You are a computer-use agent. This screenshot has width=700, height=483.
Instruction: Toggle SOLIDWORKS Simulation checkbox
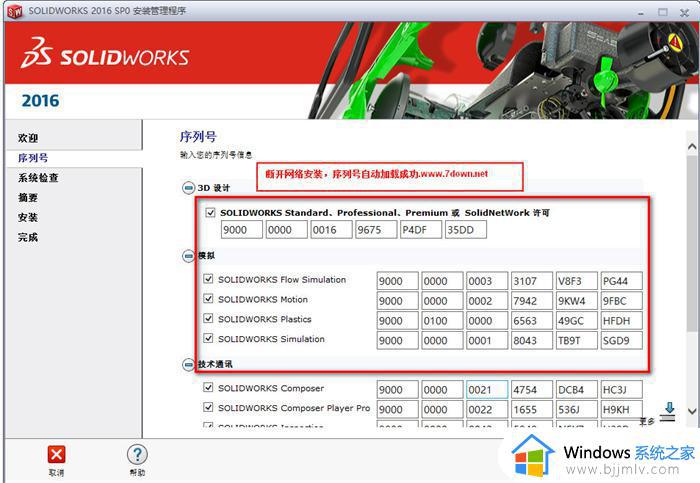208,338
